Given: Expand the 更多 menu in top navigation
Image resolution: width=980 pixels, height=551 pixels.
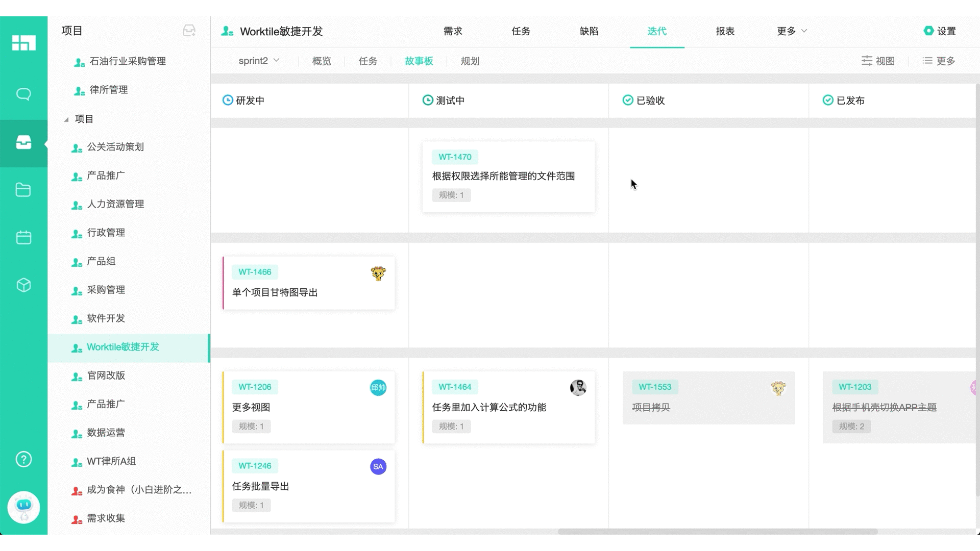Looking at the screenshot, I should [790, 31].
